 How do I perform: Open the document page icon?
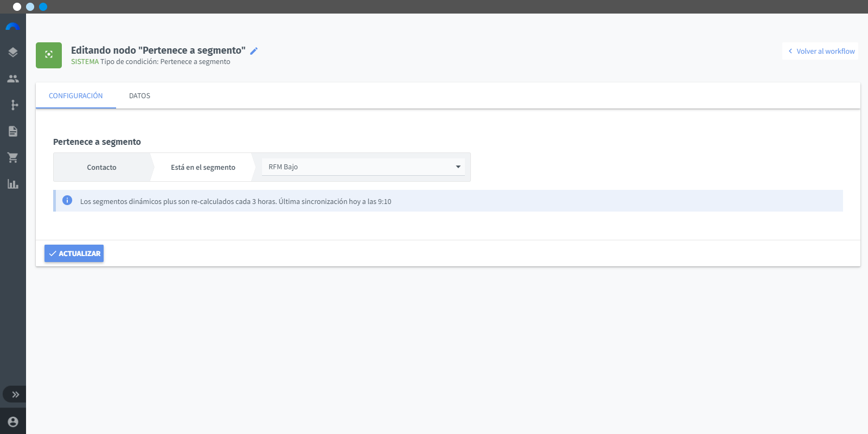pos(13,131)
